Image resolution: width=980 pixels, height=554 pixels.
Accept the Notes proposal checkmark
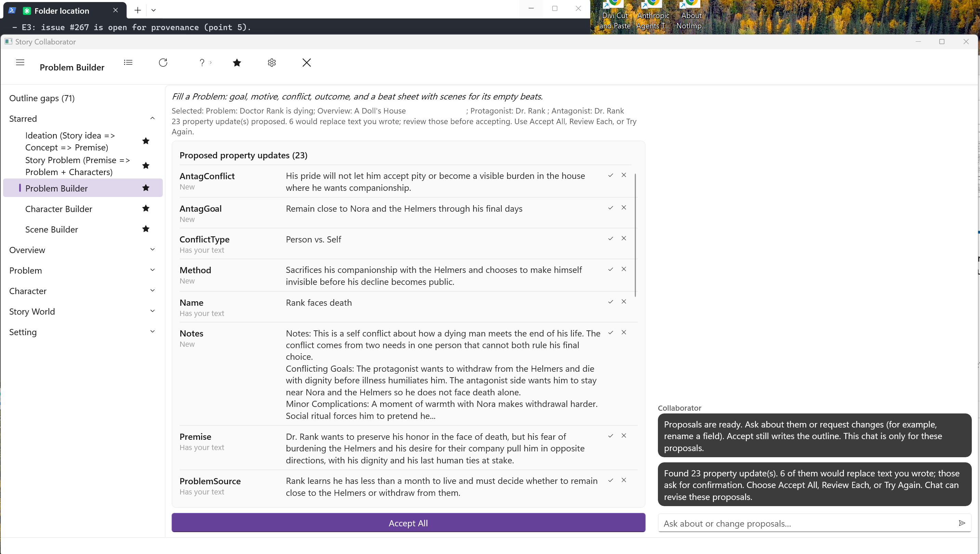click(611, 332)
